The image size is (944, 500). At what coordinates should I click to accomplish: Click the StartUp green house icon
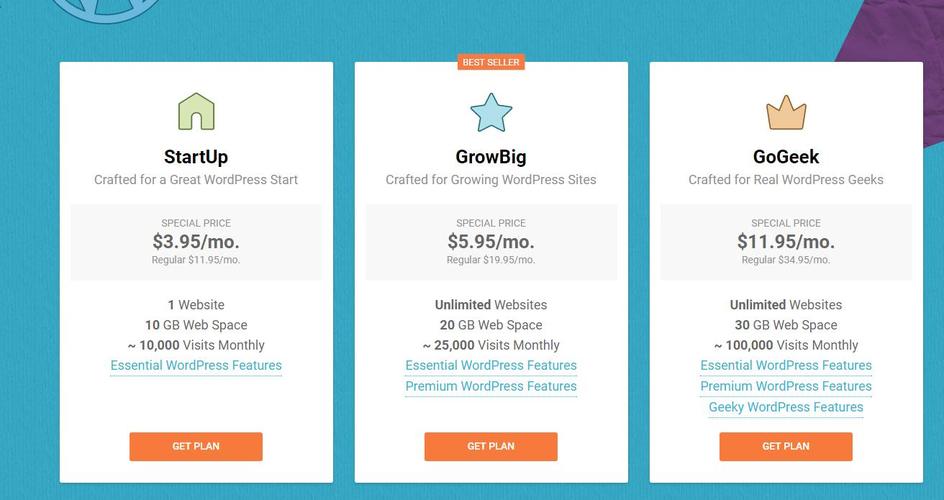196,111
